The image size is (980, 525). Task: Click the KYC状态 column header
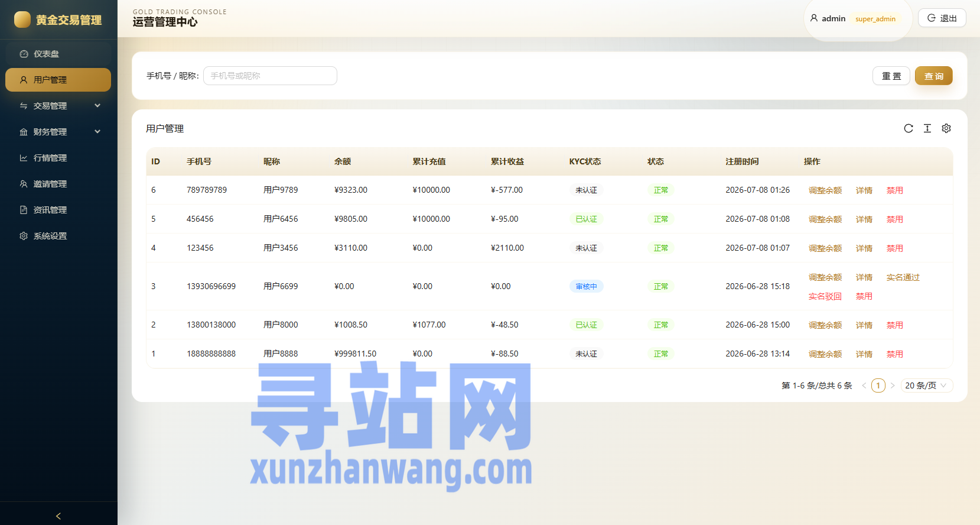tap(585, 161)
